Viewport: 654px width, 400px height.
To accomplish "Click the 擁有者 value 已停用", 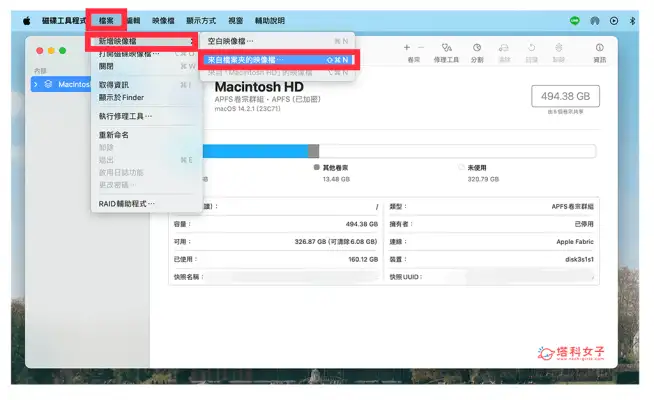I will pyautogui.click(x=584, y=224).
